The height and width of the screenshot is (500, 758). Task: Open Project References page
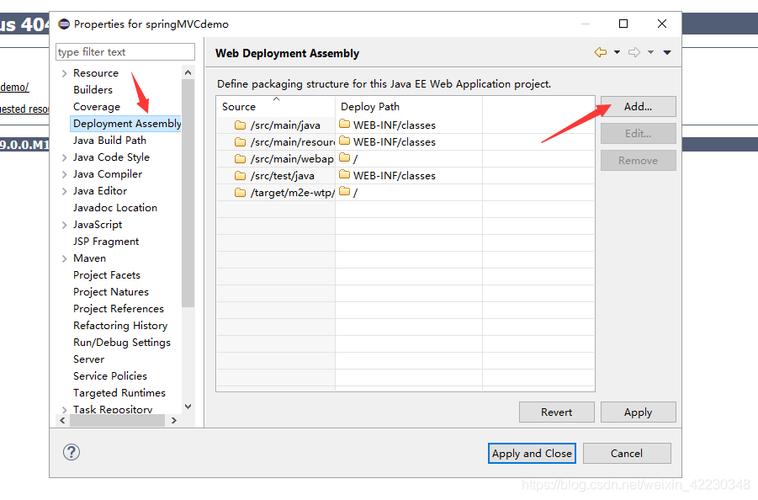pos(118,309)
